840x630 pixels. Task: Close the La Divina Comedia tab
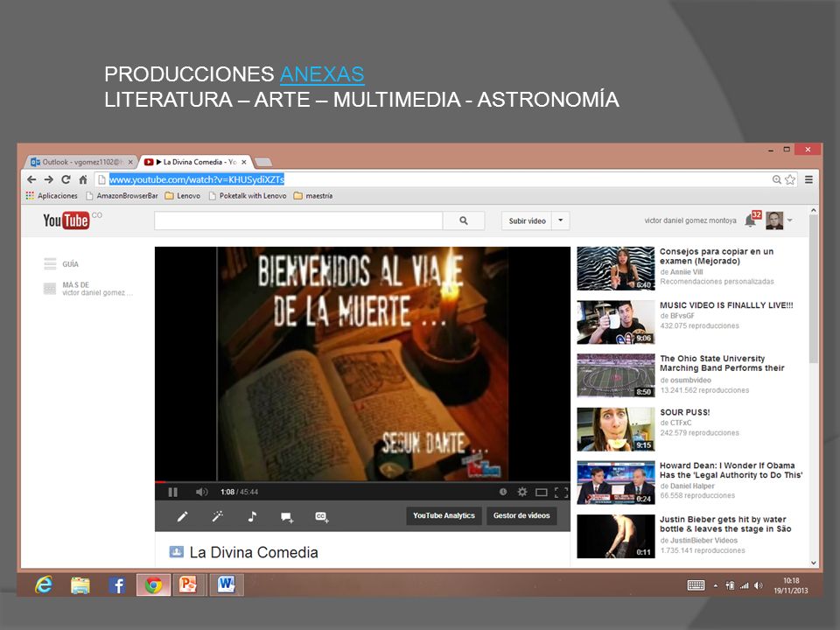pyautogui.click(x=244, y=162)
